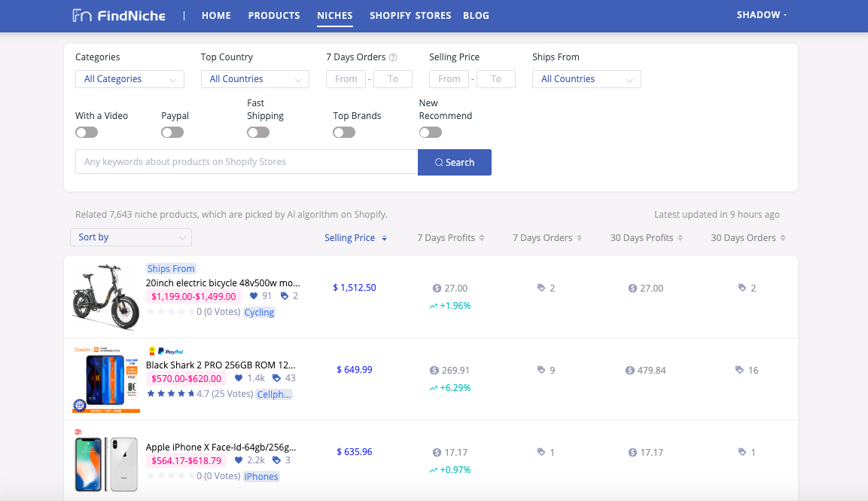Click the Selling Price sort arrow icon
This screenshot has width=868, height=501.
385,238
